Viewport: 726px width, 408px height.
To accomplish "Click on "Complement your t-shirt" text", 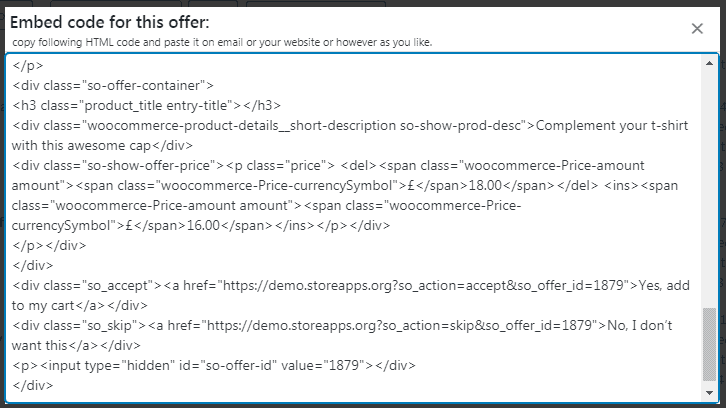I will [x=612, y=126].
